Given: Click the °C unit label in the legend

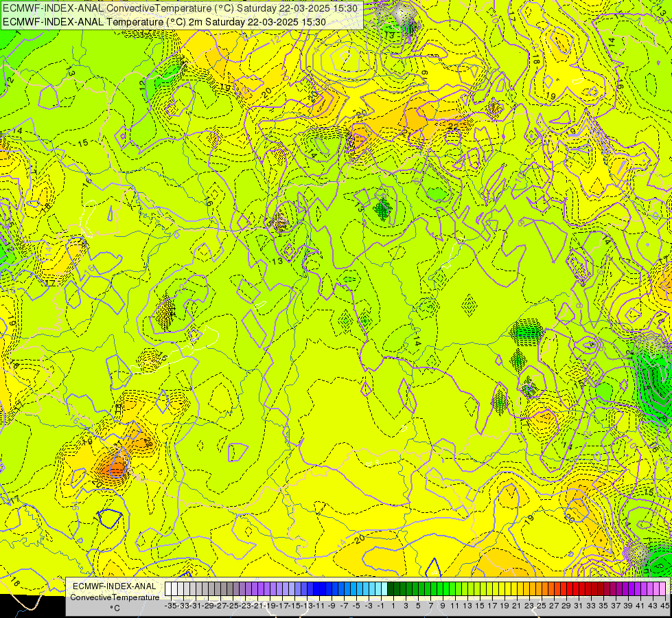Looking at the screenshot, I should click(x=115, y=608).
